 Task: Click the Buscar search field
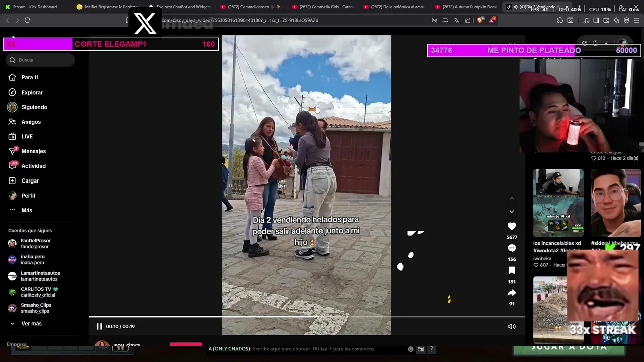click(41, 60)
